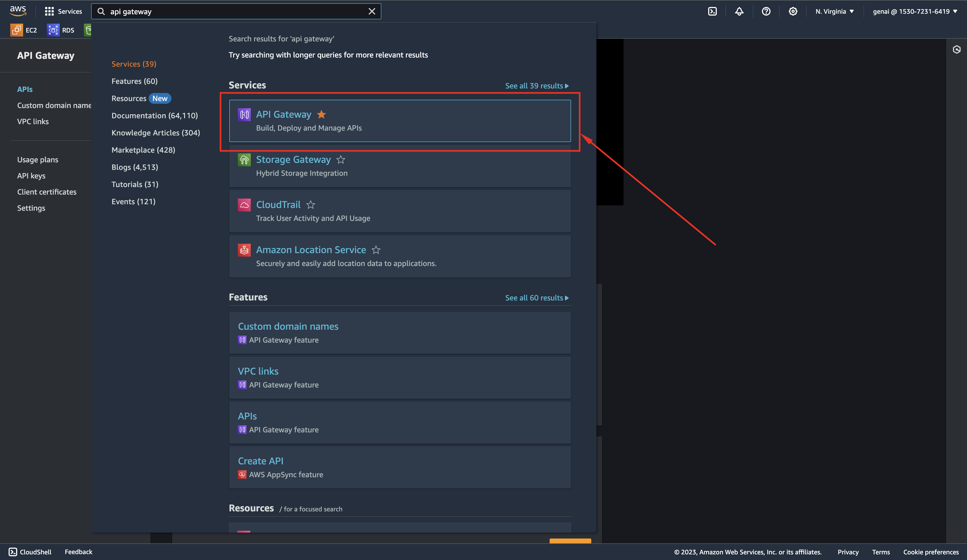Select APIs in API Gateway sidebar
Screen dimensions: 967x560
tap(25, 89)
